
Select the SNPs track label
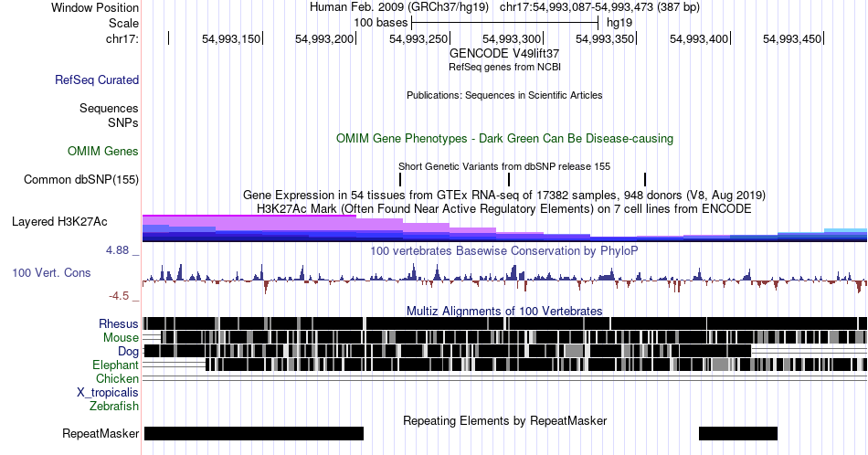[123, 122]
